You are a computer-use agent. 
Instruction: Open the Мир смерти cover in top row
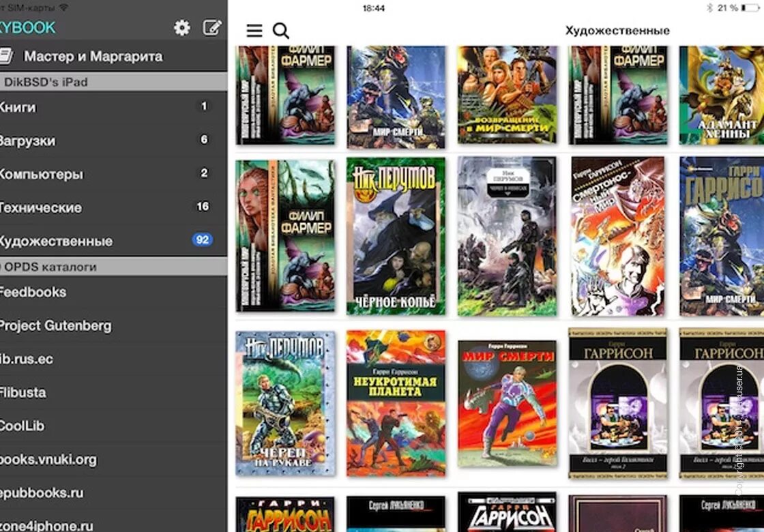coord(396,96)
